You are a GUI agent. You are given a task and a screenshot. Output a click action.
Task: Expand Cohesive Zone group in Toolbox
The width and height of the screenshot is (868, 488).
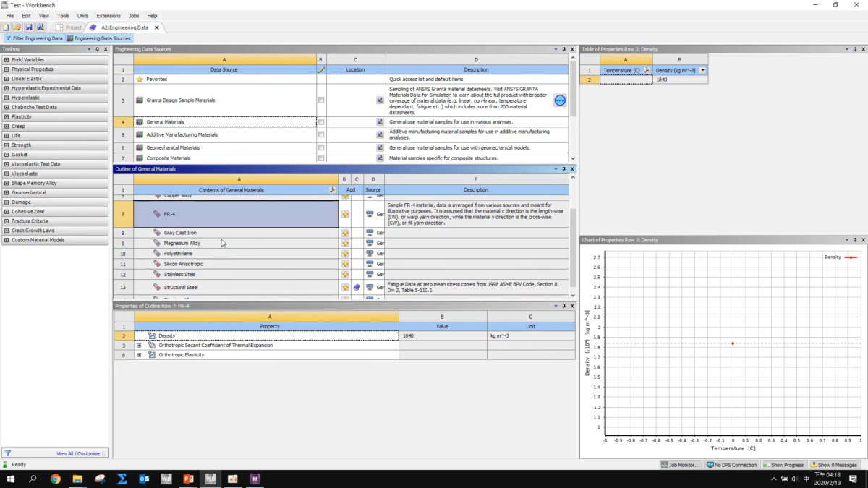point(7,211)
